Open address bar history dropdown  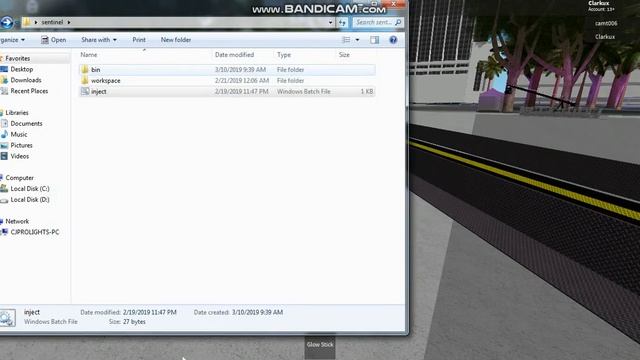[330, 22]
